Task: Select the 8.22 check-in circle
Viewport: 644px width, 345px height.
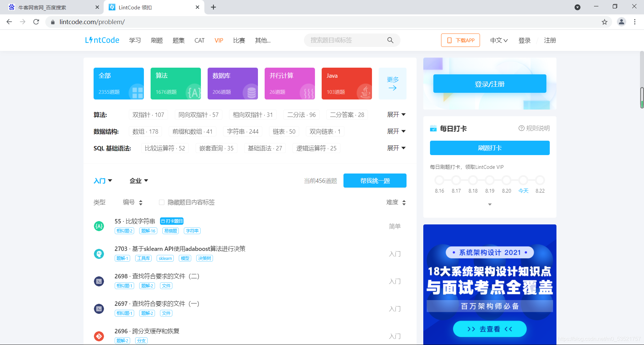Action: (540, 180)
